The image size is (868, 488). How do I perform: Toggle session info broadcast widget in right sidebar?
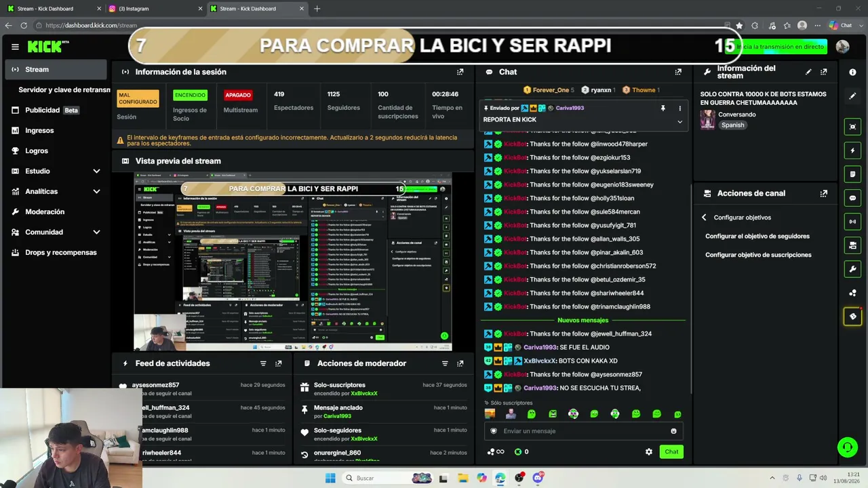tap(853, 222)
